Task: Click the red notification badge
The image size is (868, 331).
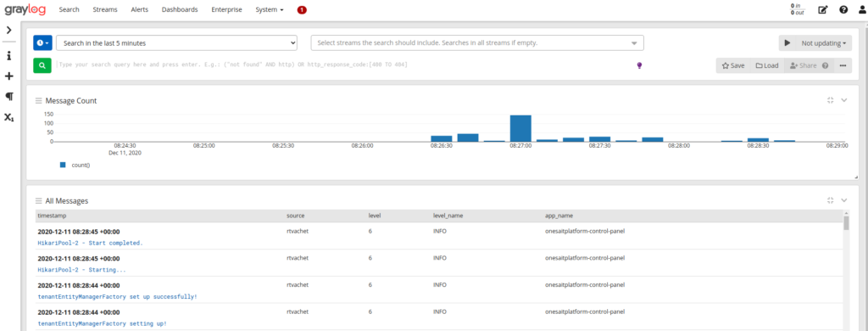Action: point(302,10)
